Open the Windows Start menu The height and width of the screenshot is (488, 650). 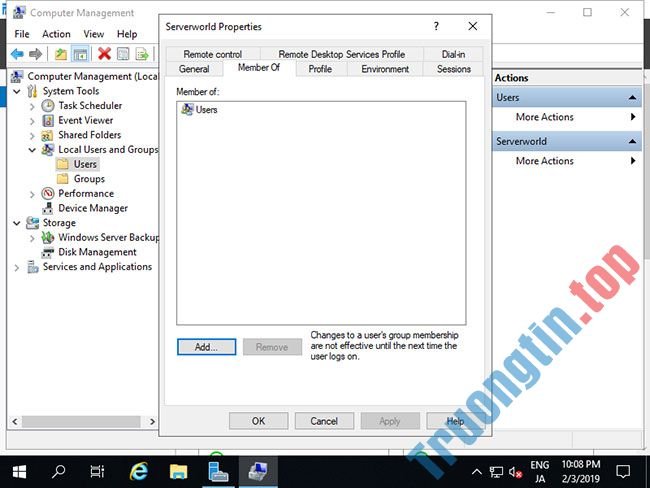pyautogui.click(x=19, y=472)
